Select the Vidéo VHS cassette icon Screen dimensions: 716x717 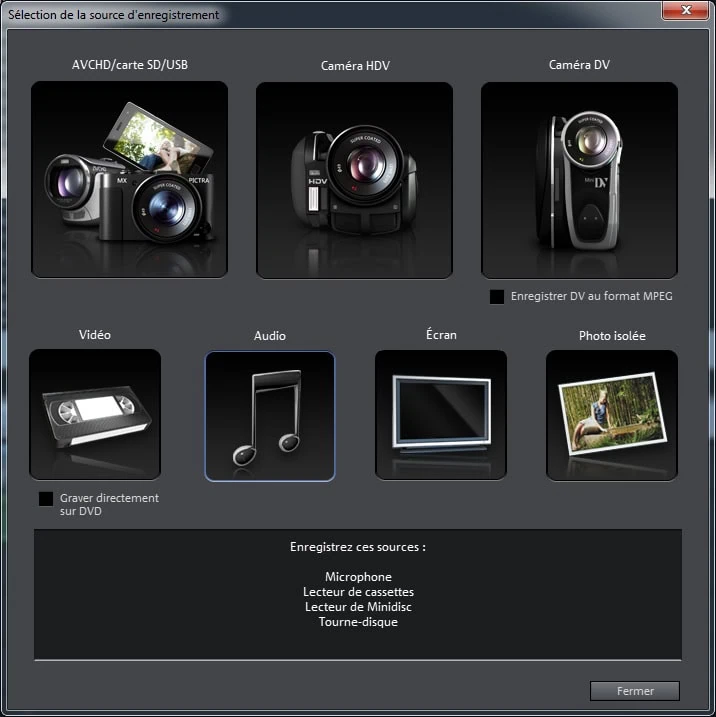(95, 414)
